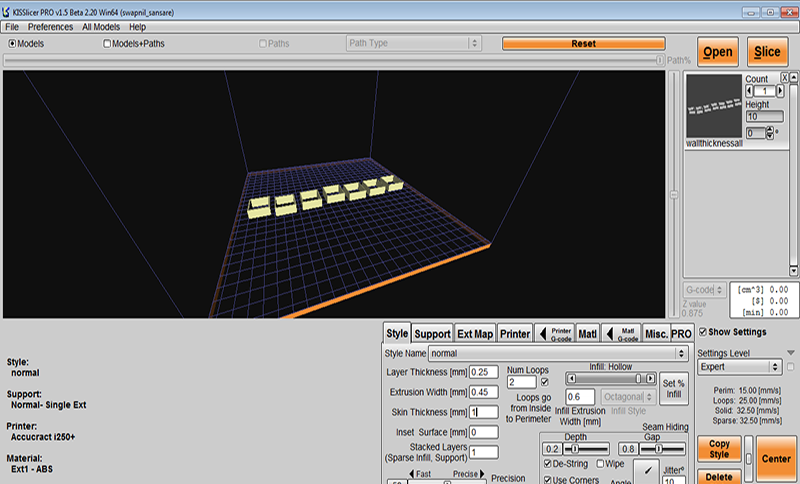The height and width of the screenshot is (484, 800).
Task: Click the model rotation angle spinner arrows
Action: pos(769,133)
